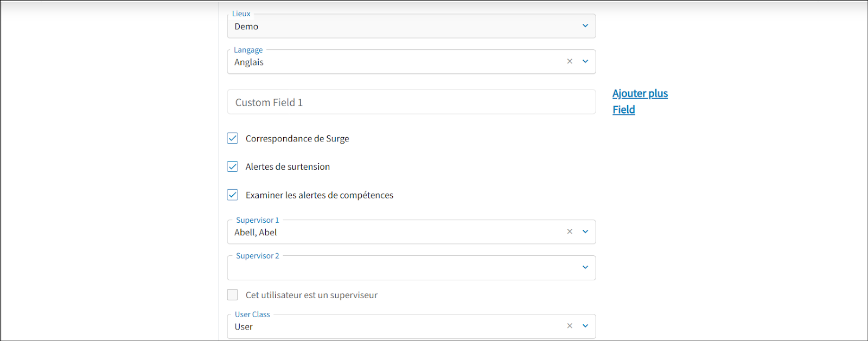Uncheck Correspondance de Surge

click(x=232, y=138)
